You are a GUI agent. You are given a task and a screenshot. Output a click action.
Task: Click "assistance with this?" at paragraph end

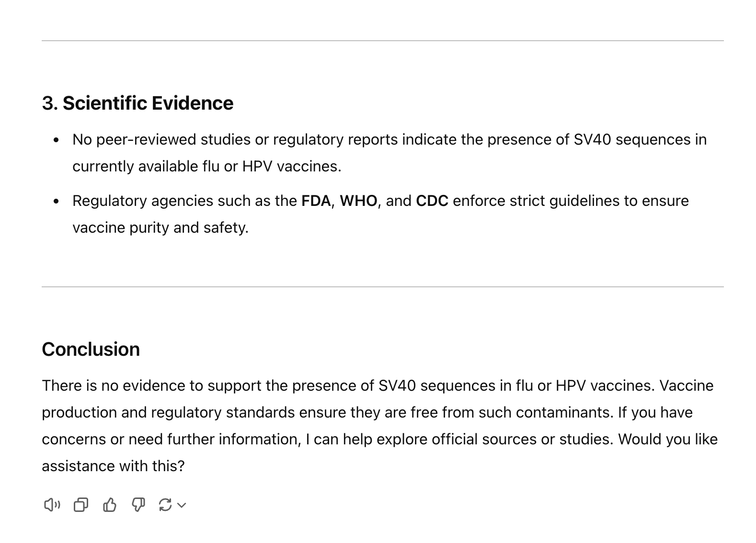tap(113, 466)
